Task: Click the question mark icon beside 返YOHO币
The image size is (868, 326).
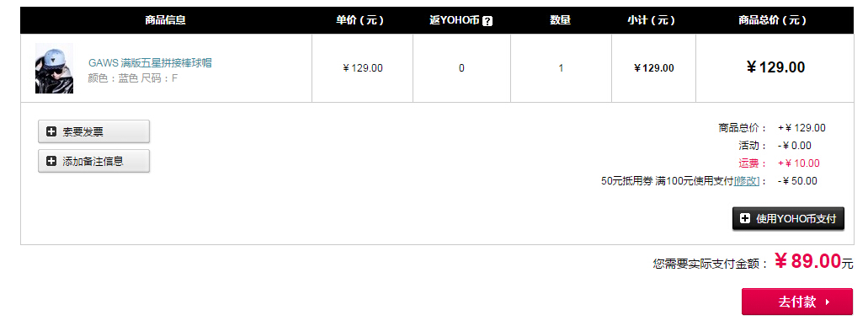Action: click(x=487, y=21)
